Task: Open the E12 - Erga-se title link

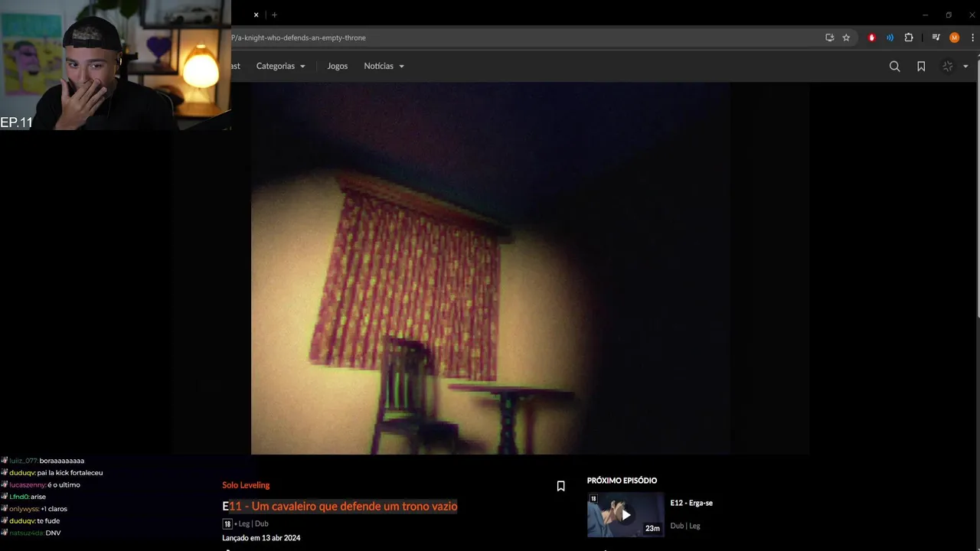Action: click(x=691, y=503)
